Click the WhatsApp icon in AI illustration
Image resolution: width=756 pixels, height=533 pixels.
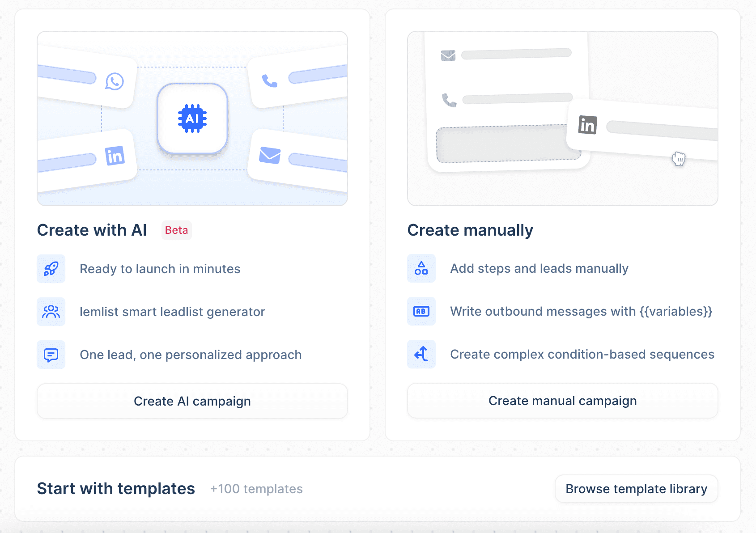pos(115,81)
